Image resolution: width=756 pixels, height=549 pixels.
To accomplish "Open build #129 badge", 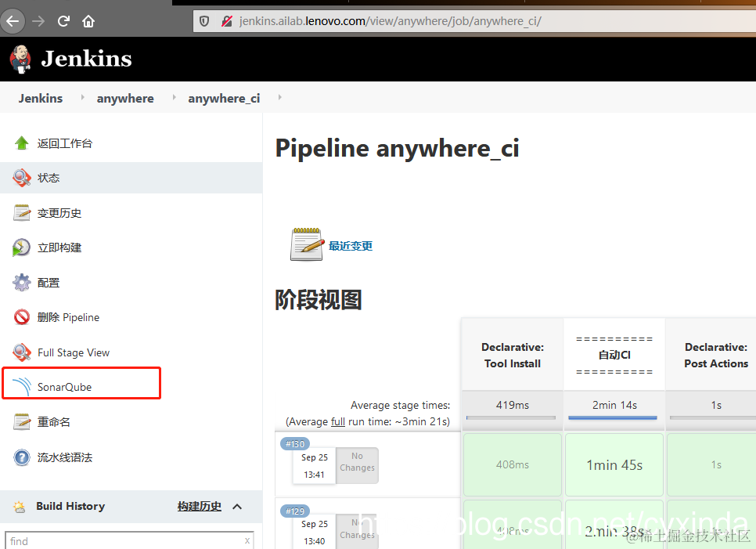I will [295, 511].
